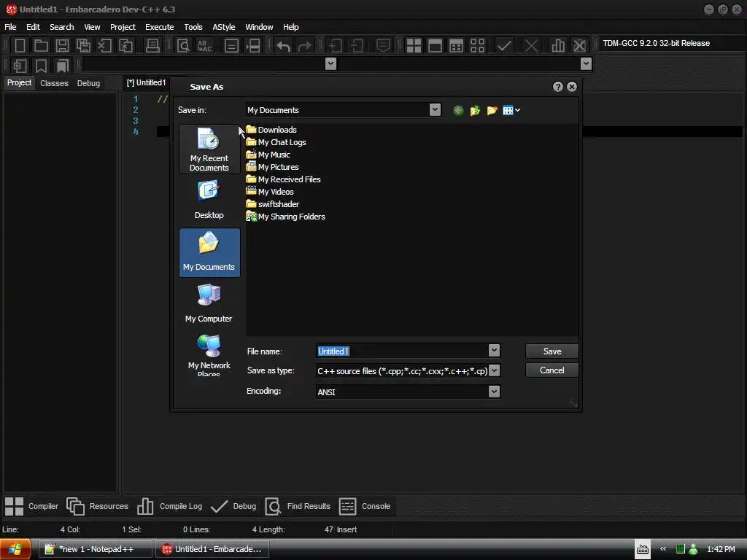Click the Run window toolbar icon
This screenshot has height=560, width=747.
[x=435, y=46]
